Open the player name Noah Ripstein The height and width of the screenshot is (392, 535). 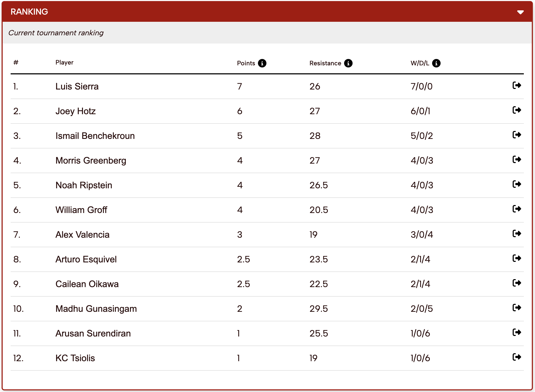pyautogui.click(x=84, y=185)
